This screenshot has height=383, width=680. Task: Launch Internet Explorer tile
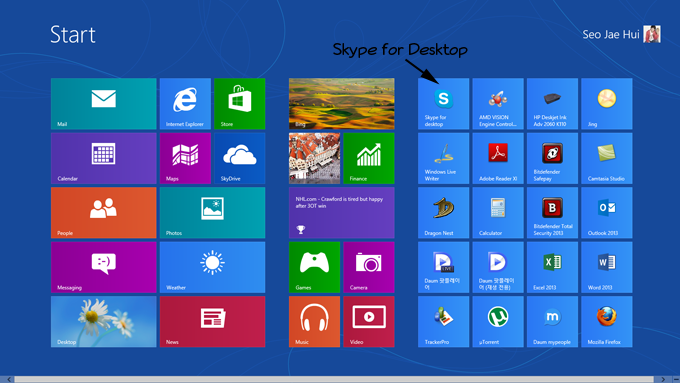click(x=185, y=104)
